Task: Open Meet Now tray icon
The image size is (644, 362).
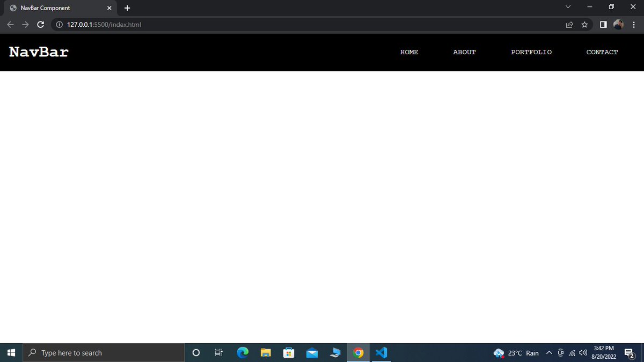Action: (x=561, y=353)
